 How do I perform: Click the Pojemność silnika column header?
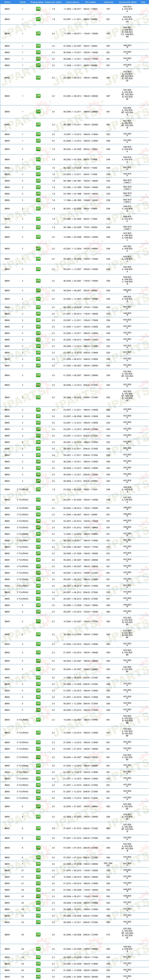(53, 2)
